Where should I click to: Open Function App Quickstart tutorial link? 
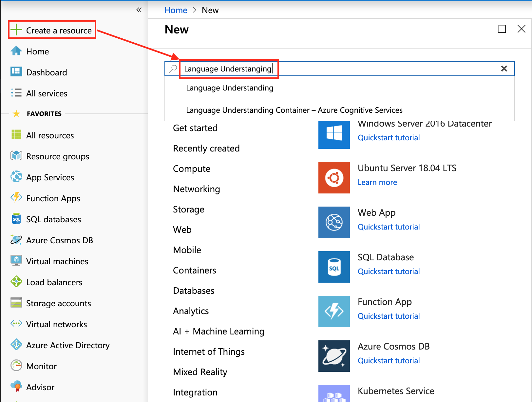(389, 316)
